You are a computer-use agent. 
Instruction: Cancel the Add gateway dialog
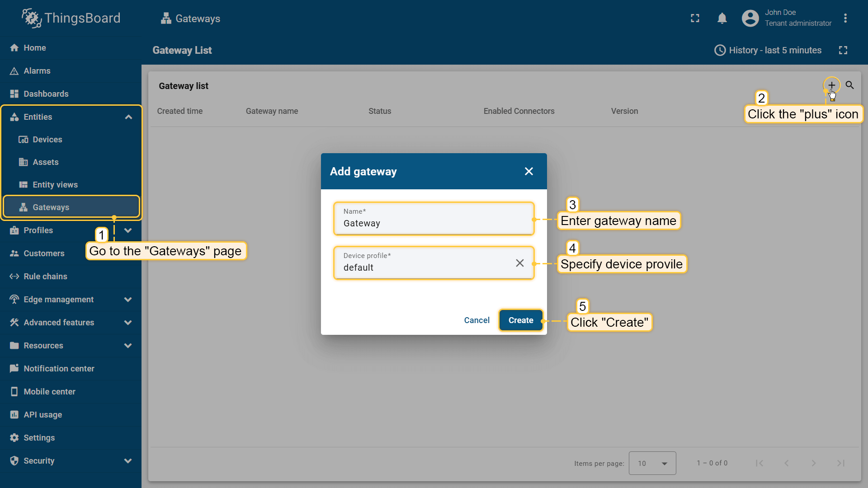476,320
